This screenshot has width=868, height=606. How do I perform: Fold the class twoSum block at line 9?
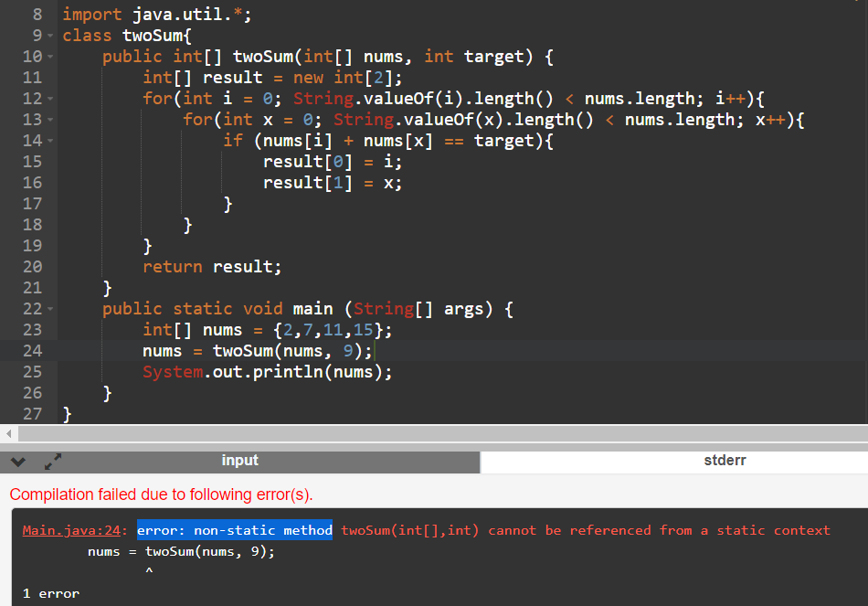coord(50,36)
